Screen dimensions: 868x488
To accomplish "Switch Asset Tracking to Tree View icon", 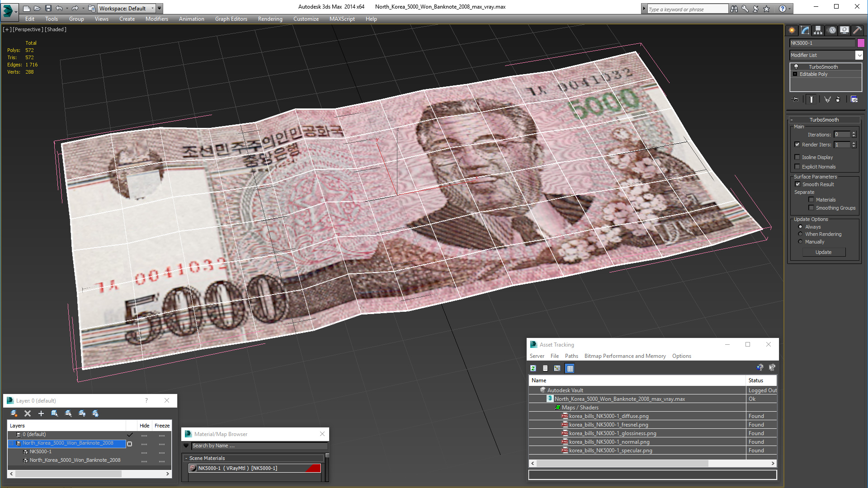I will click(557, 368).
